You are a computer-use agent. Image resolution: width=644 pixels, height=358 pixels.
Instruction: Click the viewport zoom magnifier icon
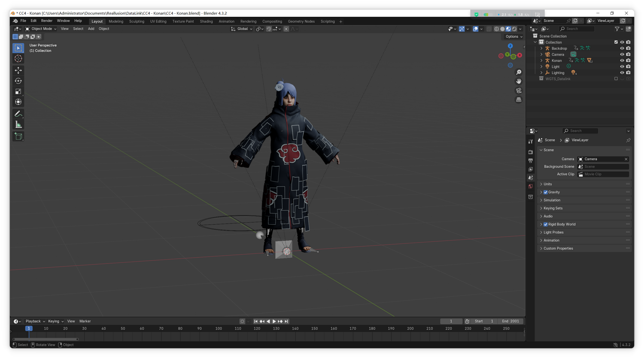(x=519, y=72)
